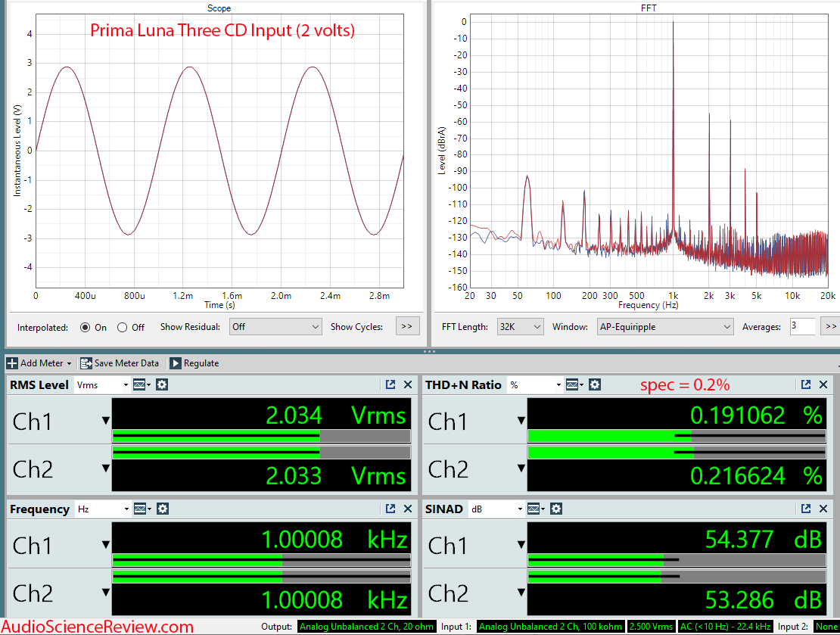Pop out the RMS Level meter
This screenshot has height=635, width=840.
pyautogui.click(x=390, y=384)
